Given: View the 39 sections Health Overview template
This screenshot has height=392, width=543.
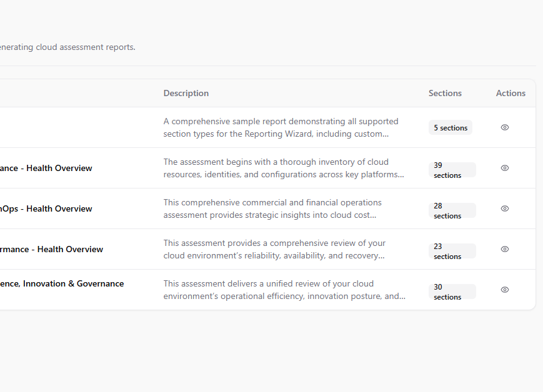Looking at the screenshot, I should click(x=504, y=168).
